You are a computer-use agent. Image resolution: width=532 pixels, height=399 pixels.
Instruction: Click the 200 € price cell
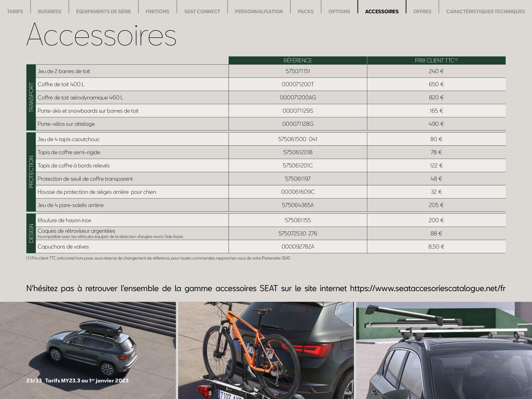436,220
